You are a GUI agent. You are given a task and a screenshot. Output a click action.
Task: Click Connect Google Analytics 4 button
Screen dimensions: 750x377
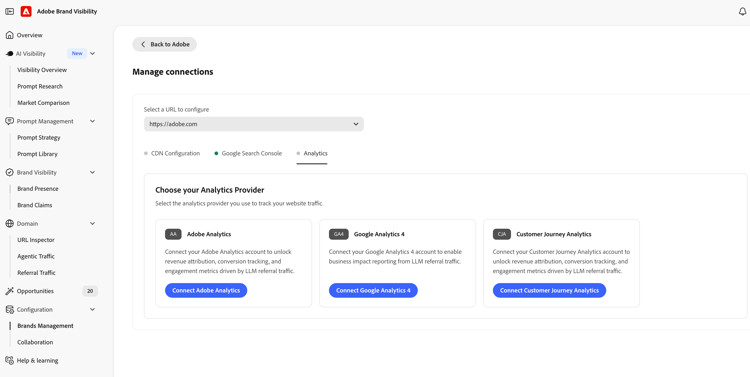coord(373,290)
